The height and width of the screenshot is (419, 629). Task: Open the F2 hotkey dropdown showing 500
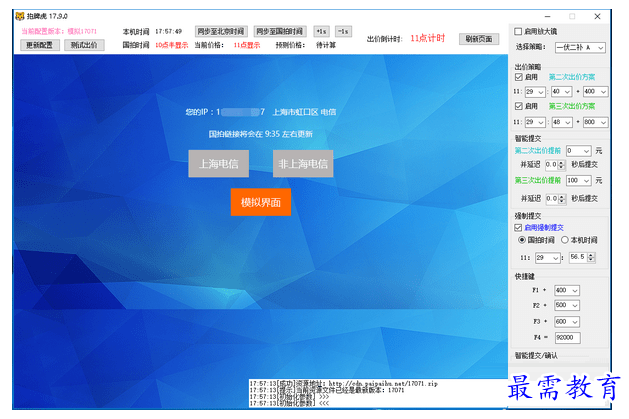tap(567, 306)
